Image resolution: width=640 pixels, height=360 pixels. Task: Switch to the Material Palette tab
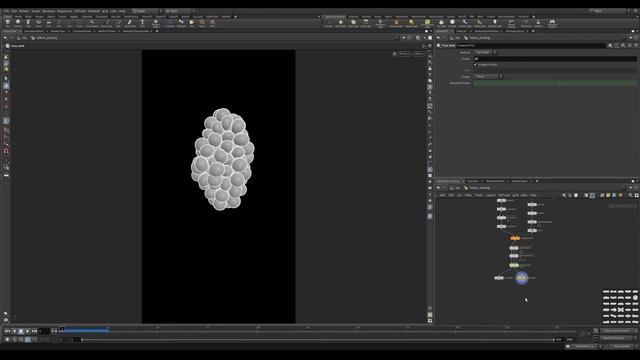(x=495, y=181)
